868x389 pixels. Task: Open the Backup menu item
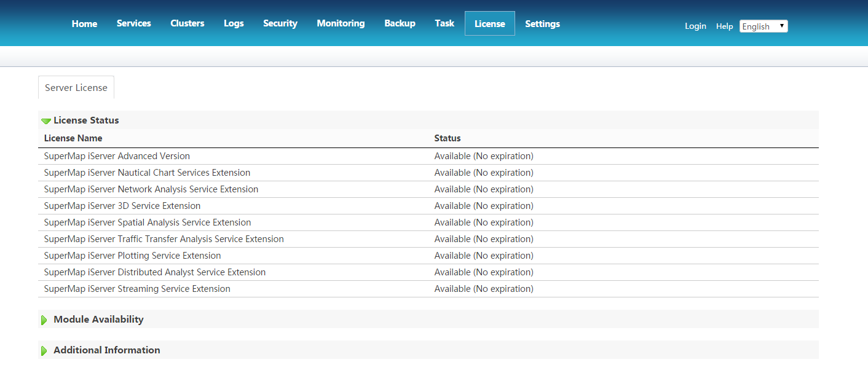pos(400,23)
